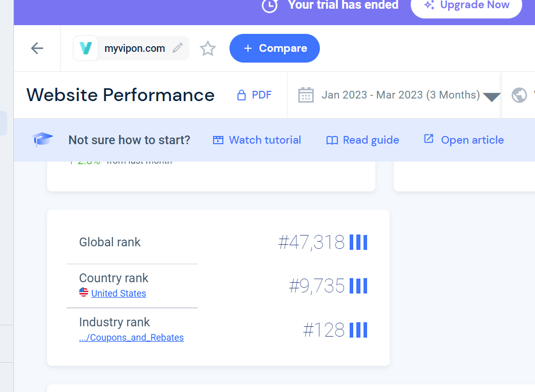The height and width of the screenshot is (392, 535).
Task: Open the Read guide link
Action: pos(362,140)
